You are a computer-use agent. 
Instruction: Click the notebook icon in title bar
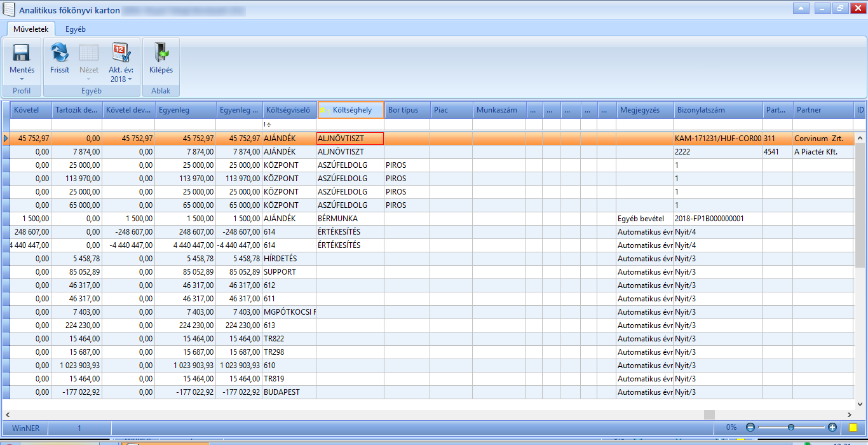point(10,10)
